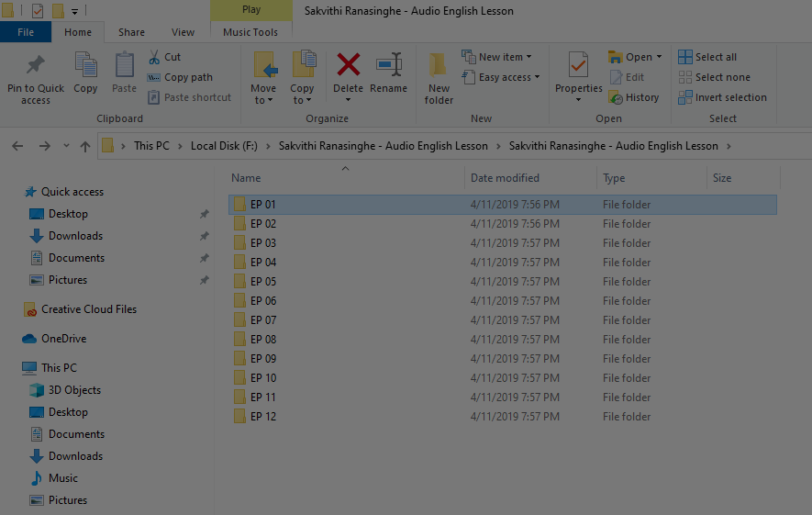Go forward with the Forward arrow

[45, 146]
